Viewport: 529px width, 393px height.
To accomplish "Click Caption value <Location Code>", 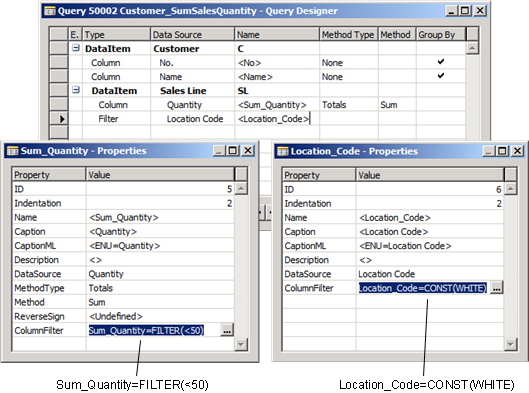I will pos(430,232).
